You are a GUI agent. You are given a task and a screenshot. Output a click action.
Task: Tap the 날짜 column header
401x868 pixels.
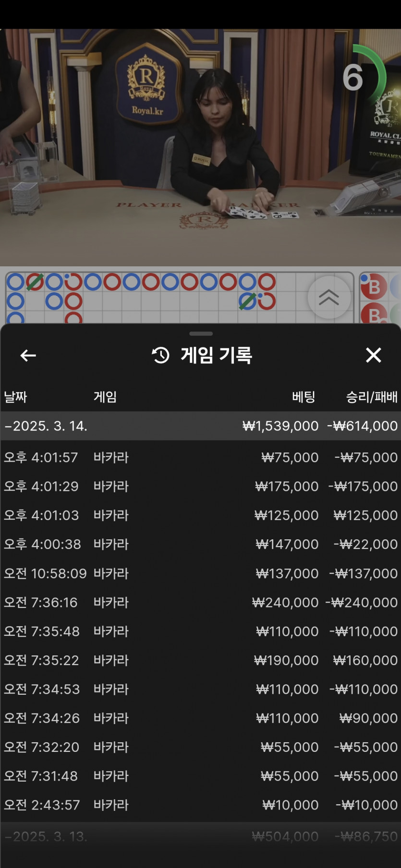[15, 397]
